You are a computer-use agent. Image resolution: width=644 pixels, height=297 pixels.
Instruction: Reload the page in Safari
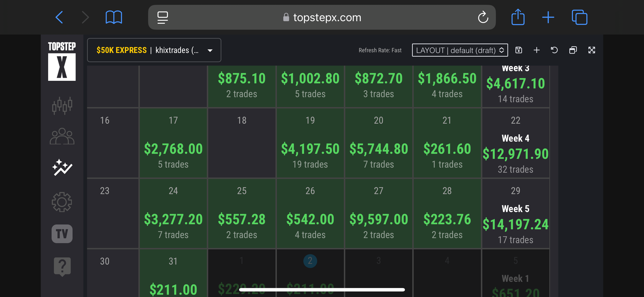[483, 17]
